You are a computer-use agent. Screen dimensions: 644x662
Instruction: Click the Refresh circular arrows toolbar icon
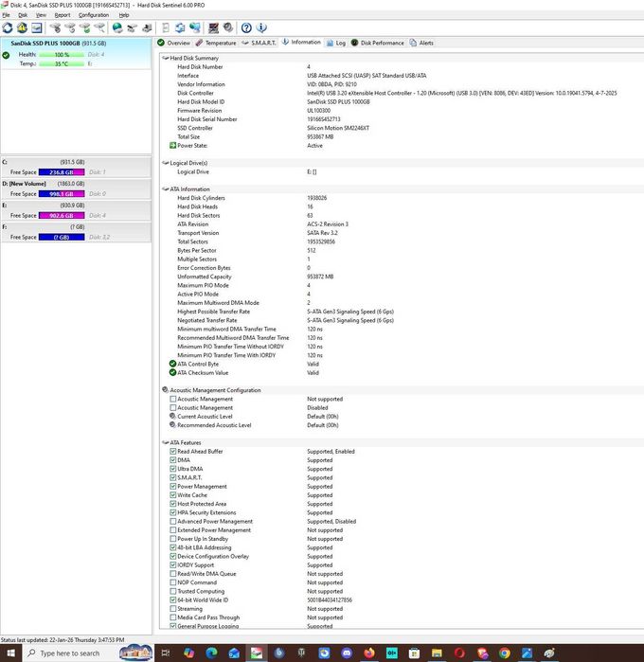click(x=8, y=27)
